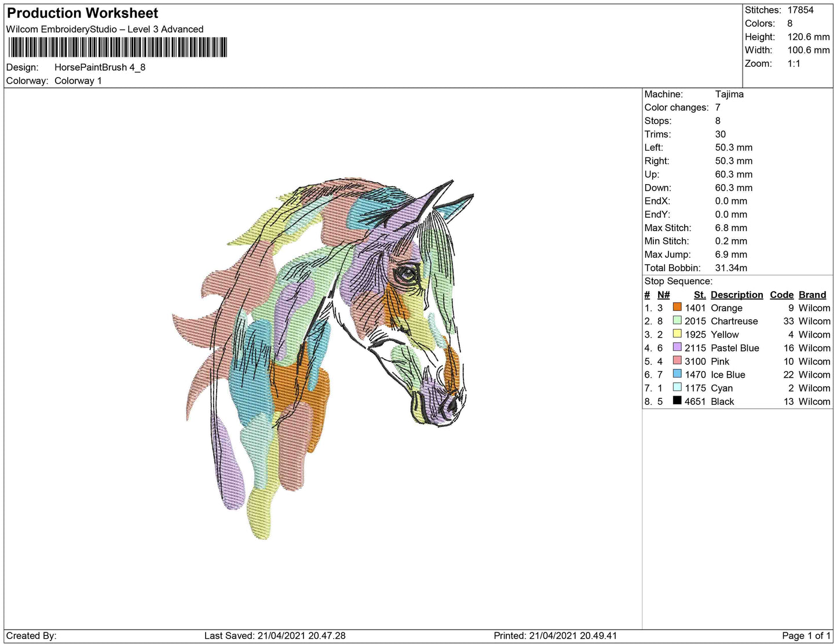Click the Total Bobbin value
This screenshot has width=837, height=644.
pos(731,268)
